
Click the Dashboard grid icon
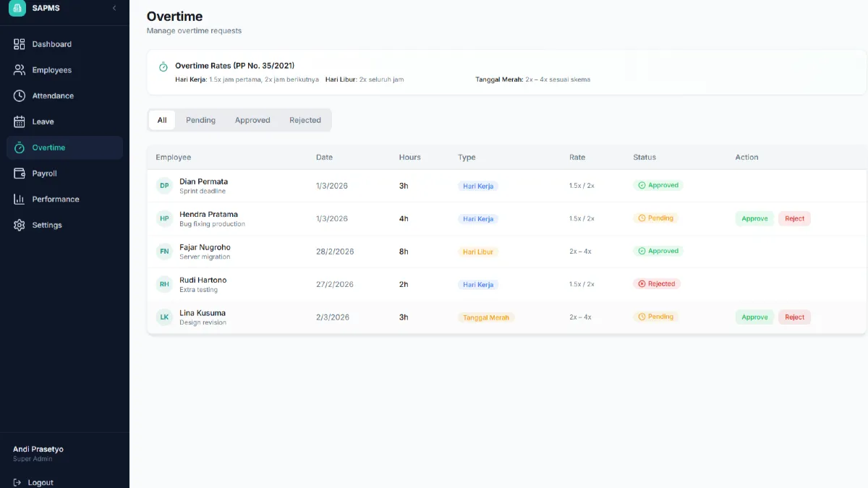(20, 44)
